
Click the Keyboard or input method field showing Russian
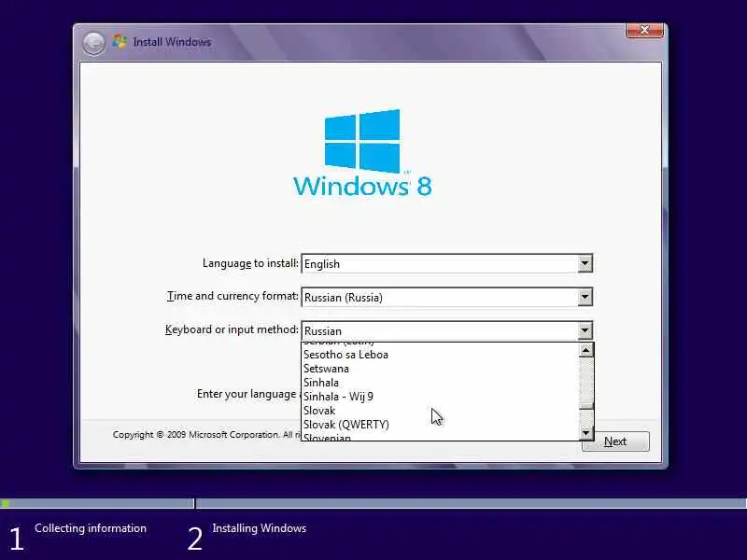447,330
